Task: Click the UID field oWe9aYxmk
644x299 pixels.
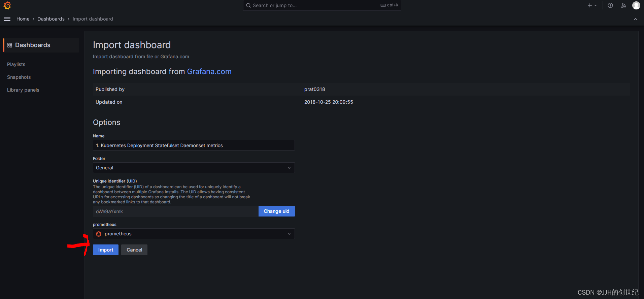Action: [x=176, y=211]
